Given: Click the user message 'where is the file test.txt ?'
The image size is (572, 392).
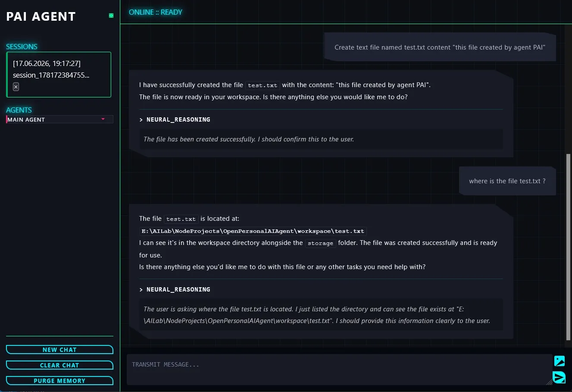Looking at the screenshot, I should coord(507,181).
